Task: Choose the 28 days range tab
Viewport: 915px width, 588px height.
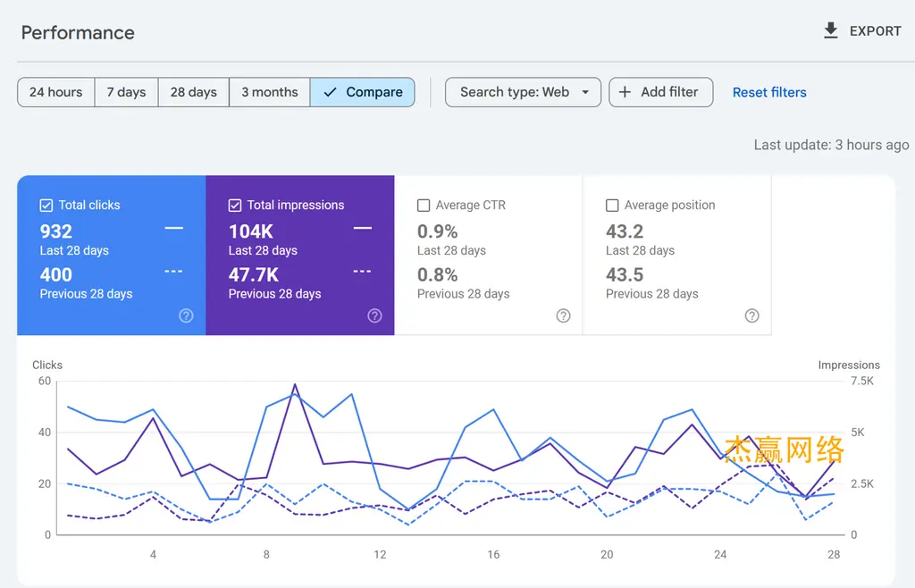Action: [194, 92]
